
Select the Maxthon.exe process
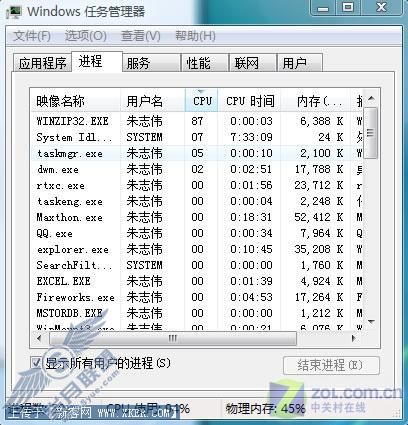tap(197, 217)
